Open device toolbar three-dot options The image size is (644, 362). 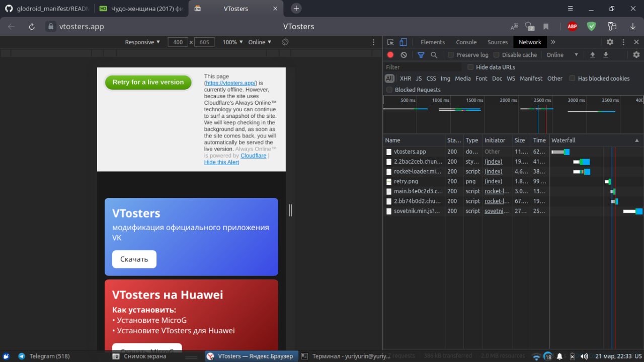373,42
